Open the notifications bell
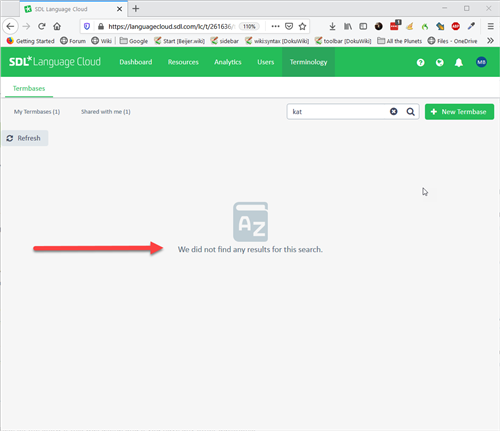500x431 pixels. (x=459, y=62)
